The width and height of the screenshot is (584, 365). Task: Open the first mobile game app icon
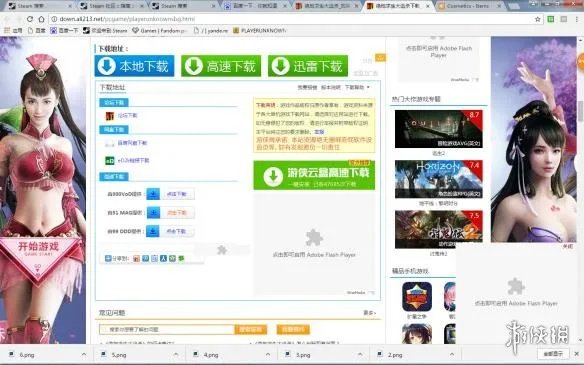[x=417, y=296]
